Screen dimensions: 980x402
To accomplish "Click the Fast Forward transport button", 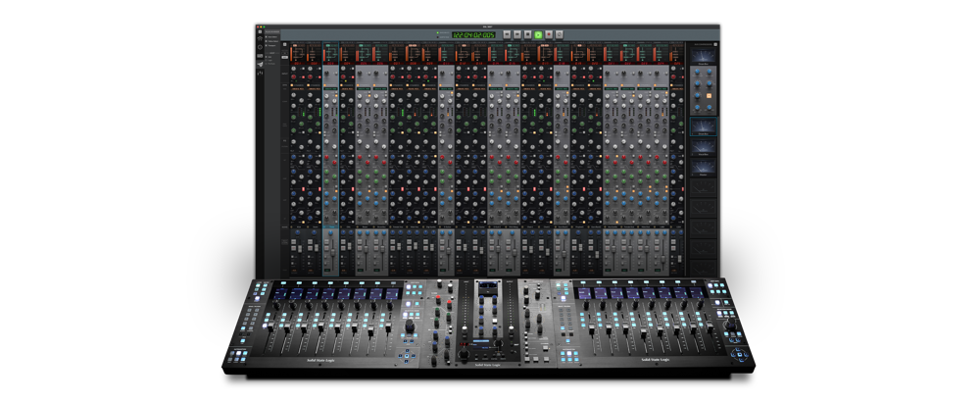I will tap(517, 34).
